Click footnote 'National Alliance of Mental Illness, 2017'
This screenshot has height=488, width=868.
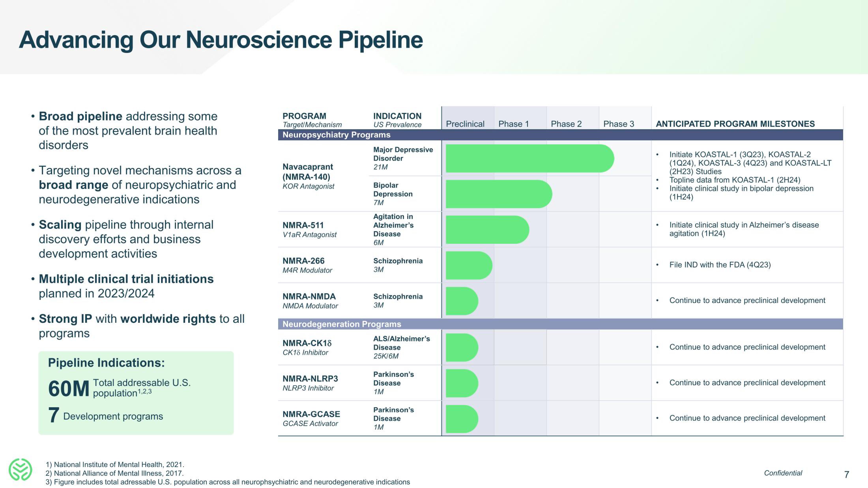pos(115,474)
